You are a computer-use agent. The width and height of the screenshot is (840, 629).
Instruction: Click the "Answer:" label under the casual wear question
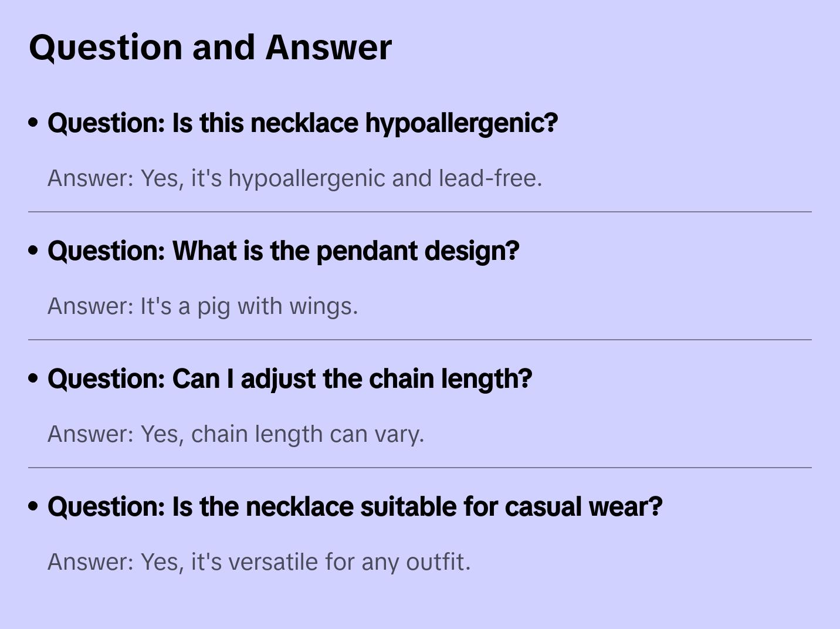(x=91, y=562)
